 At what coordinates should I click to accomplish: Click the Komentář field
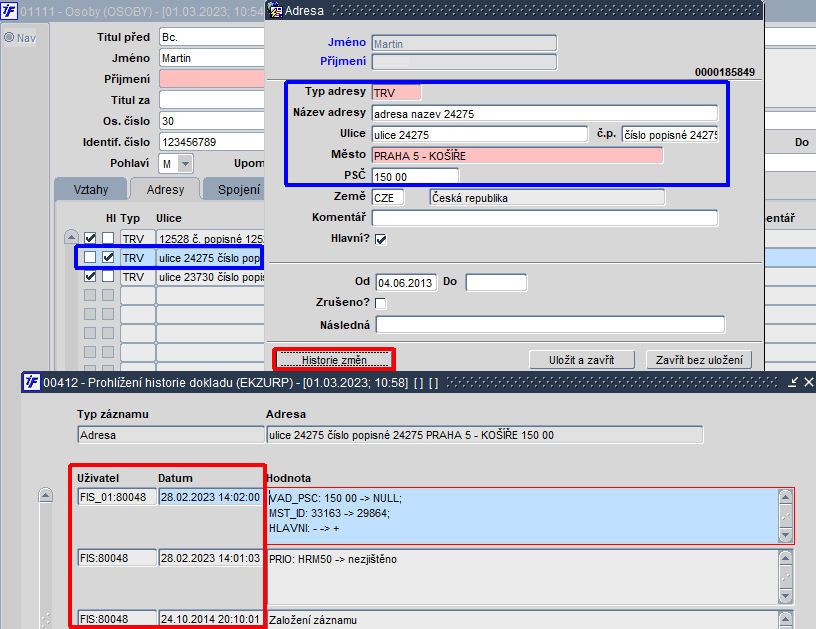point(545,218)
